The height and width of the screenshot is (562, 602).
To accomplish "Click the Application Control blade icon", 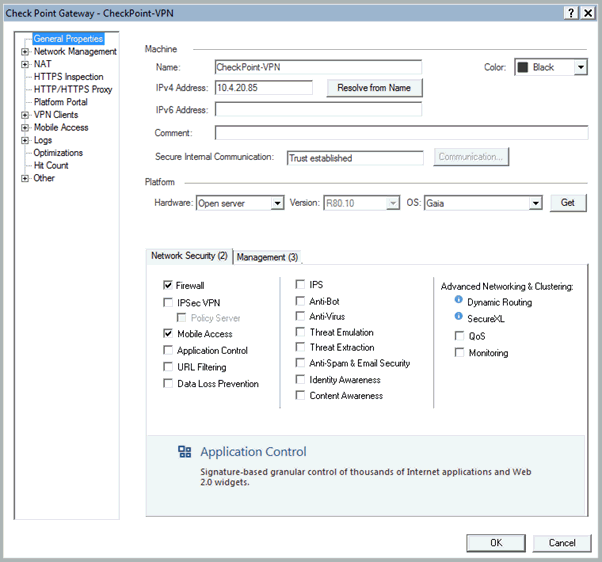I will tap(184, 452).
